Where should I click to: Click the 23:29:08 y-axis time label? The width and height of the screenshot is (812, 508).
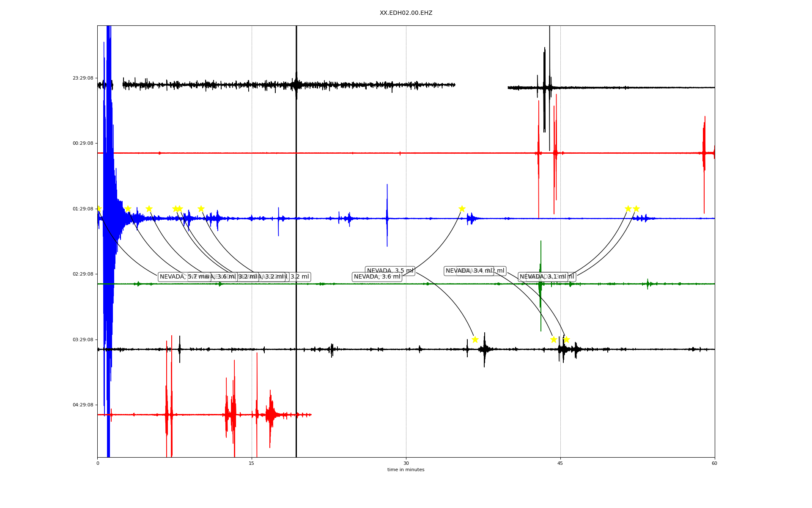82,78
